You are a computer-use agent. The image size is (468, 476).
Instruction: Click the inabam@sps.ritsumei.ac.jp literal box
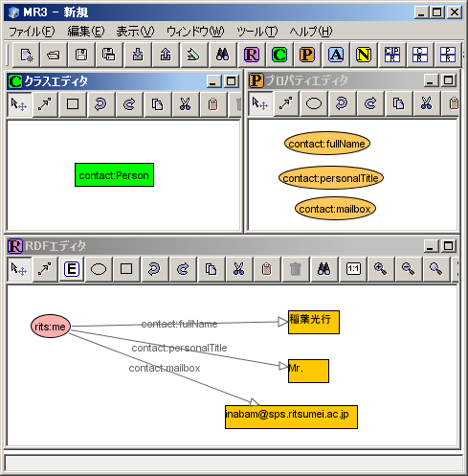pyautogui.click(x=291, y=417)
